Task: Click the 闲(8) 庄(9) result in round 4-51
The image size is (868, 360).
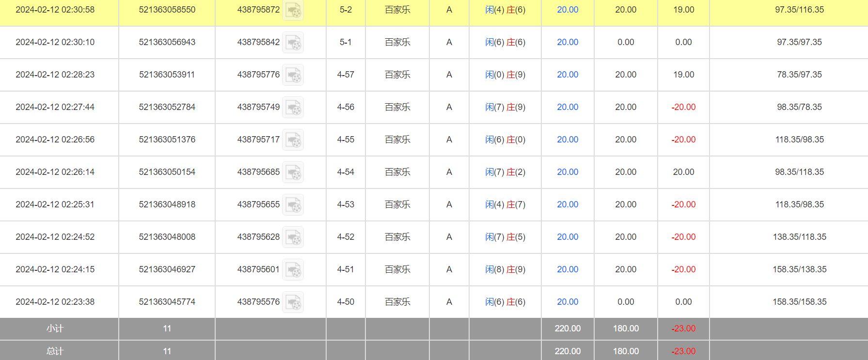Action: 505,269
